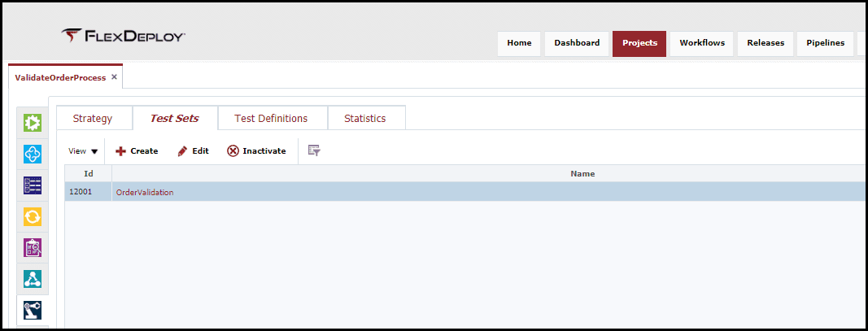Select the robot arm test automation icon
Screen dimensions: 868x331
[33, 310]
